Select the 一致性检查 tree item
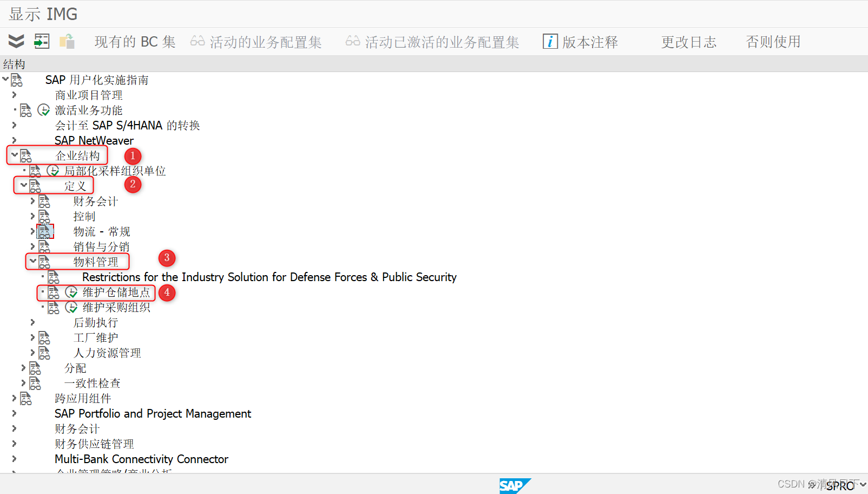Screen dimensions: 868x494 click(x=93, y=383)
